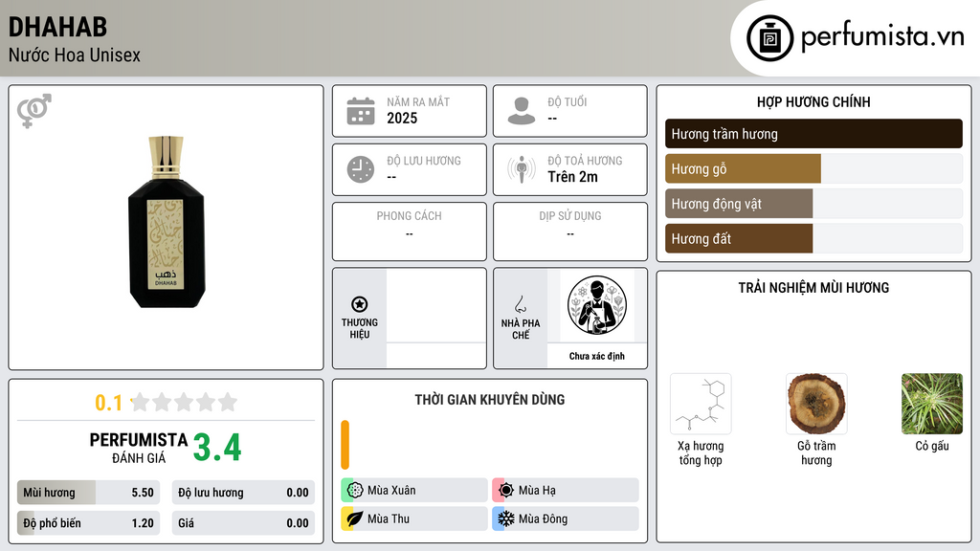980x551 pixels.
Task: Click the perfumista.vn site name
Action: click(x=882, y=36)
